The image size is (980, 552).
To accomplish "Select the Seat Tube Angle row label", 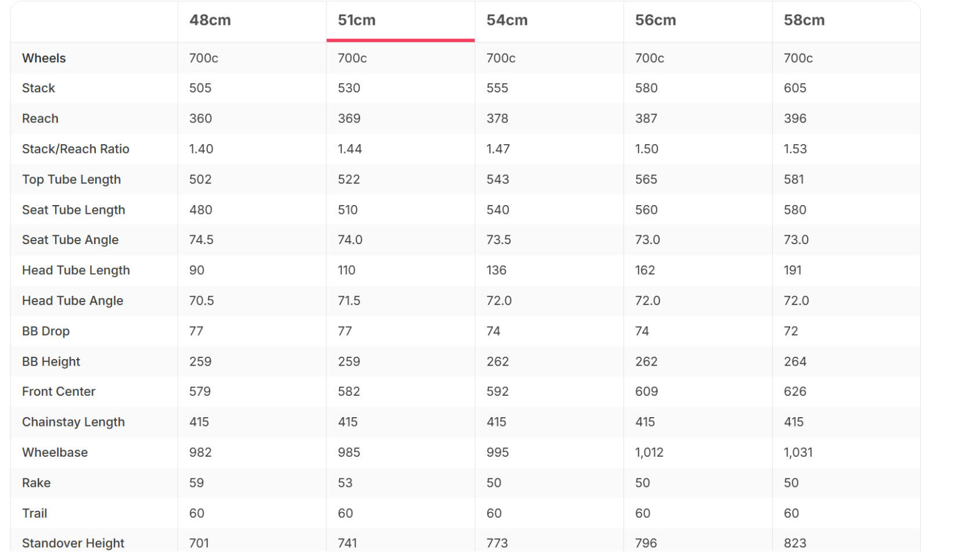I will [x=70, y=240].
